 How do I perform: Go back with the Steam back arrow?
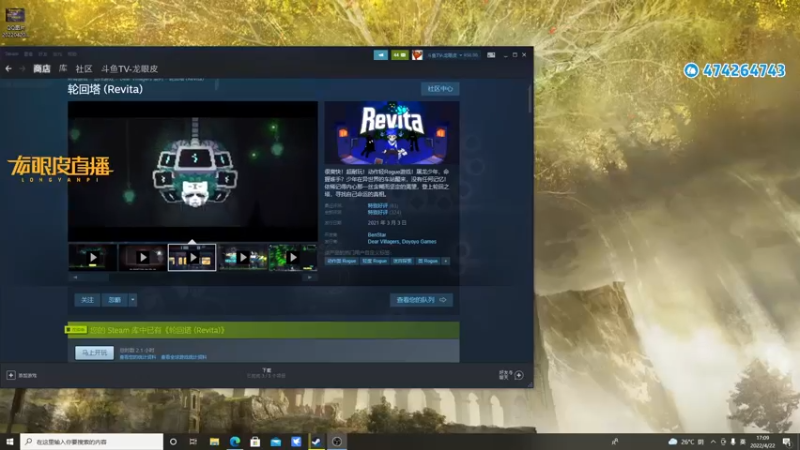pyautogui.click(x=9, y=68)
